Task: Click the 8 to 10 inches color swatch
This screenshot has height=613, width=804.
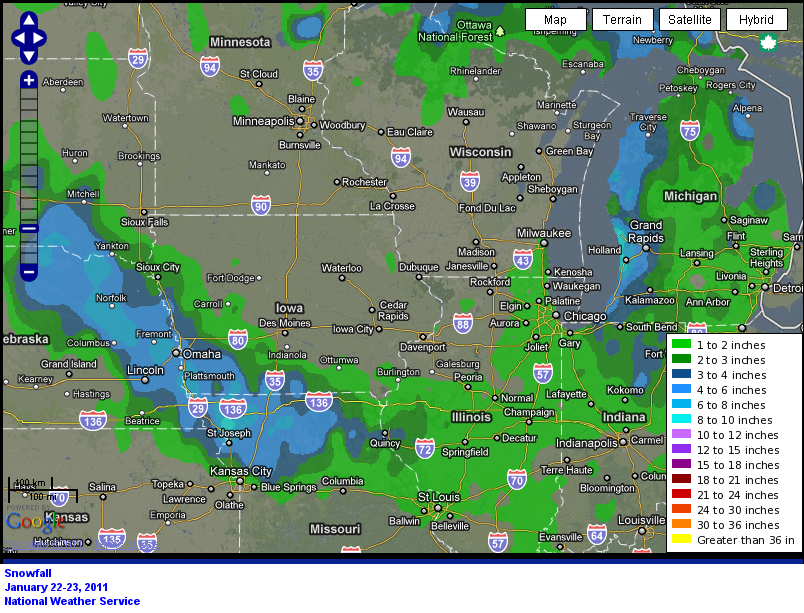Action: pyautogui.click(x=681, y=419)
